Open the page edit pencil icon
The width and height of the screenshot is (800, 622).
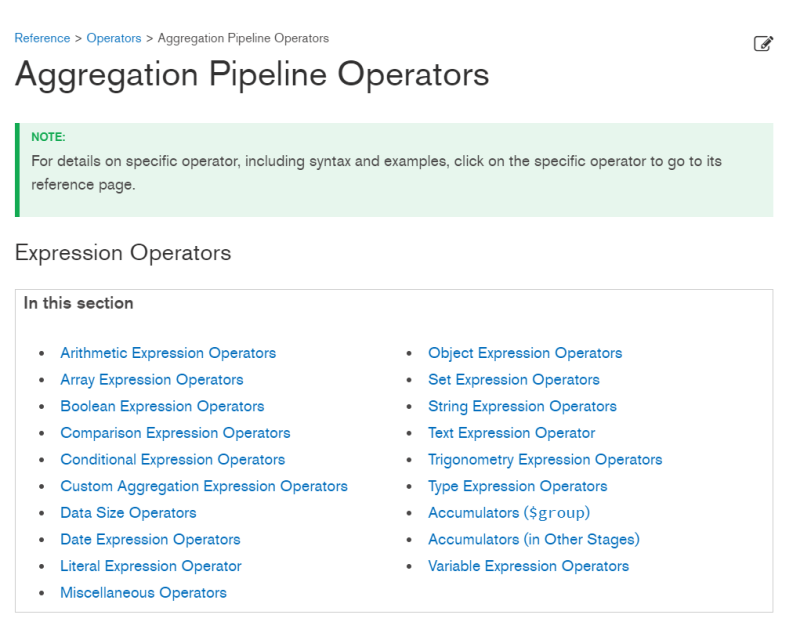(x=764, y=43)
